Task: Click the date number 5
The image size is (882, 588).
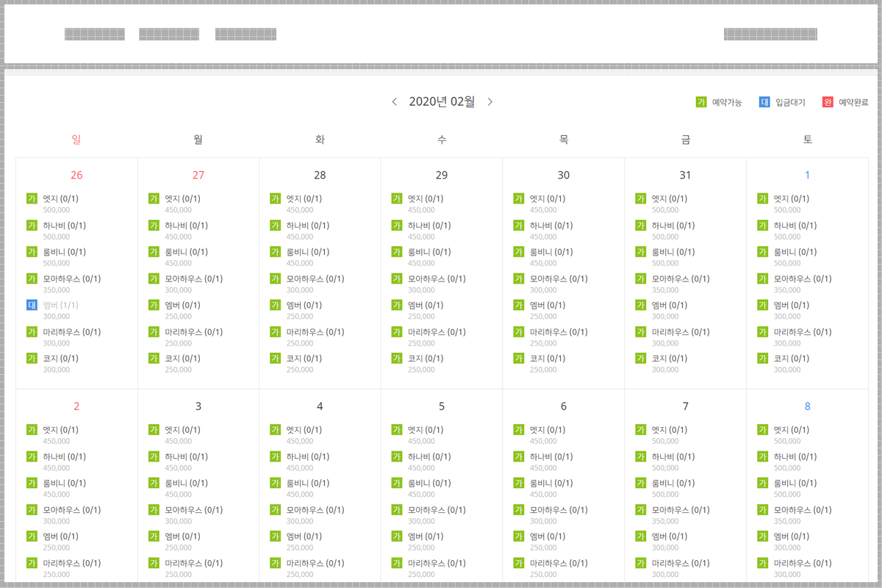Action: click(442, 406)
